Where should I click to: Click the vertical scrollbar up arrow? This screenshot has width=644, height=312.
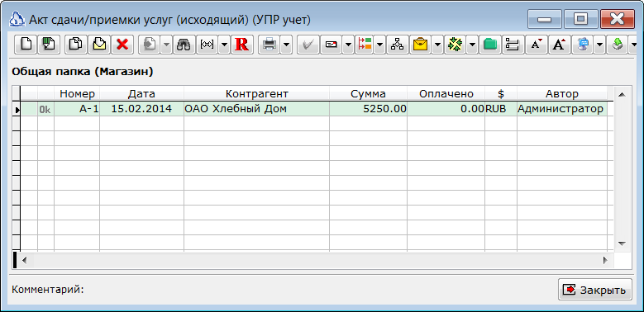[x=622, y=95]
